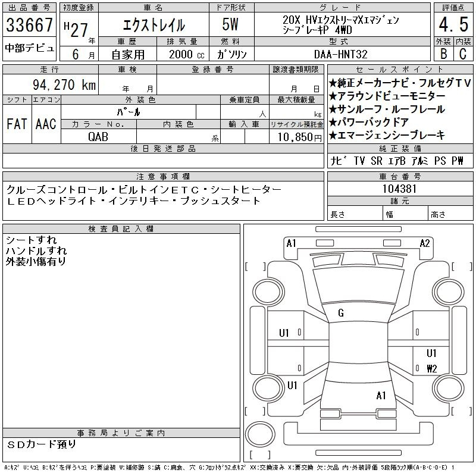The width and height of the screenshot is (476, 476).
Task: Click inspector note シートすれ
Action: [x=32, y=240]
